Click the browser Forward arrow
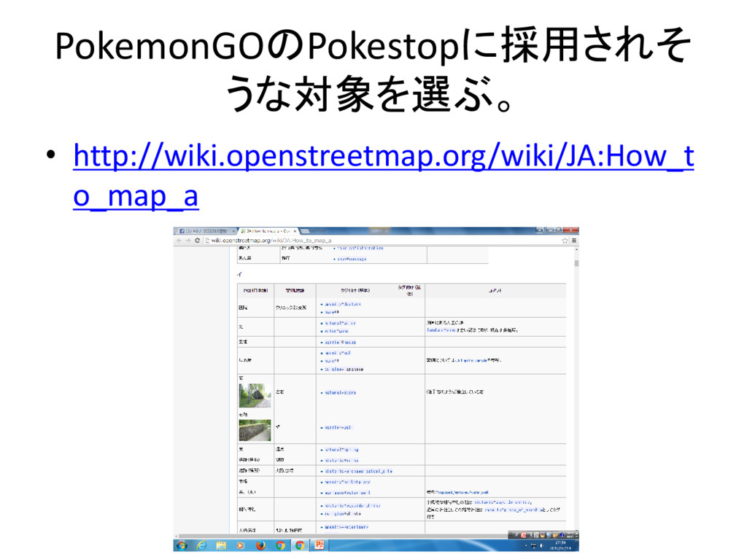The width and height of the screenshot is (747, 560). pyautogui.click(x=187, y=241)
